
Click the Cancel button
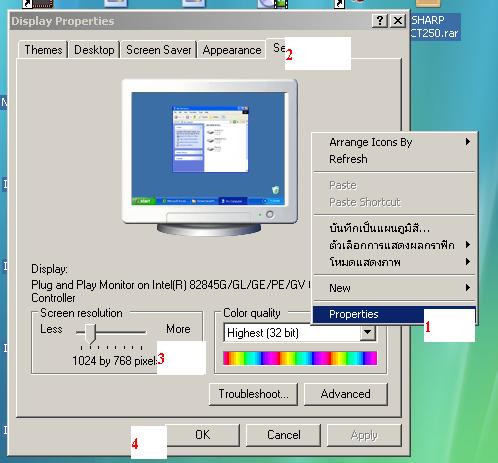(x=284, y=435)
